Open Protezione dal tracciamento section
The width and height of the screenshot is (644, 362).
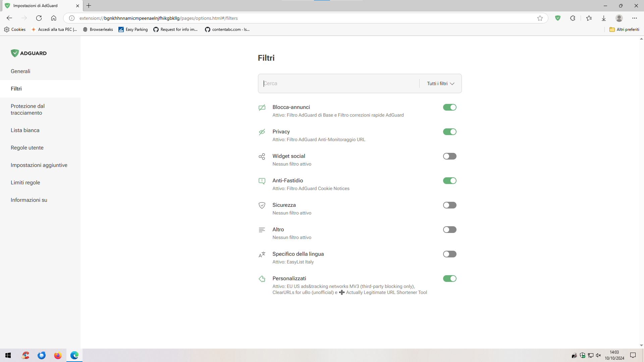click(40, 110)
